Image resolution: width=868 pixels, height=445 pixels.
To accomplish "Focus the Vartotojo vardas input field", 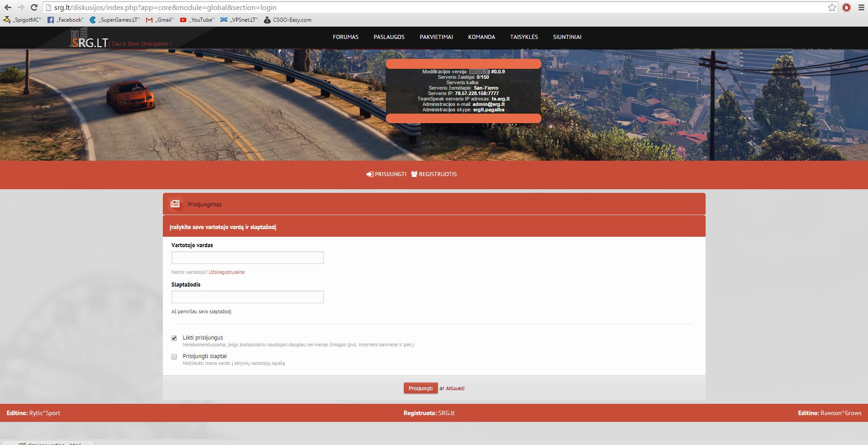I will (x=247, y=258).
